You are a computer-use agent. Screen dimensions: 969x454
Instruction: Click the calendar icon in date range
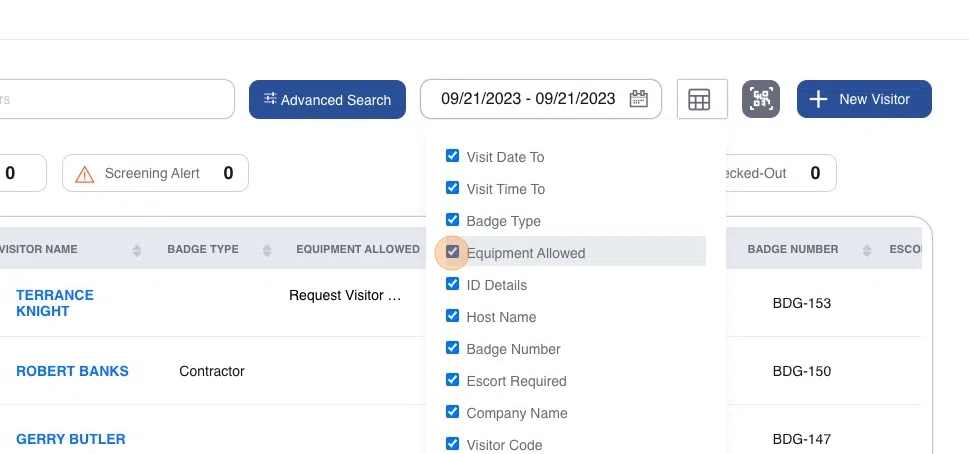[639, 99]
